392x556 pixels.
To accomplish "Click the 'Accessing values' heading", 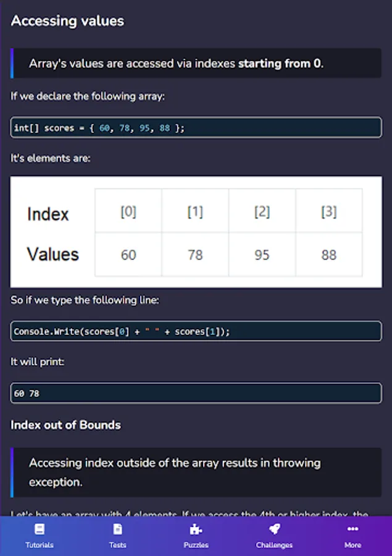I will pos(68,21).
